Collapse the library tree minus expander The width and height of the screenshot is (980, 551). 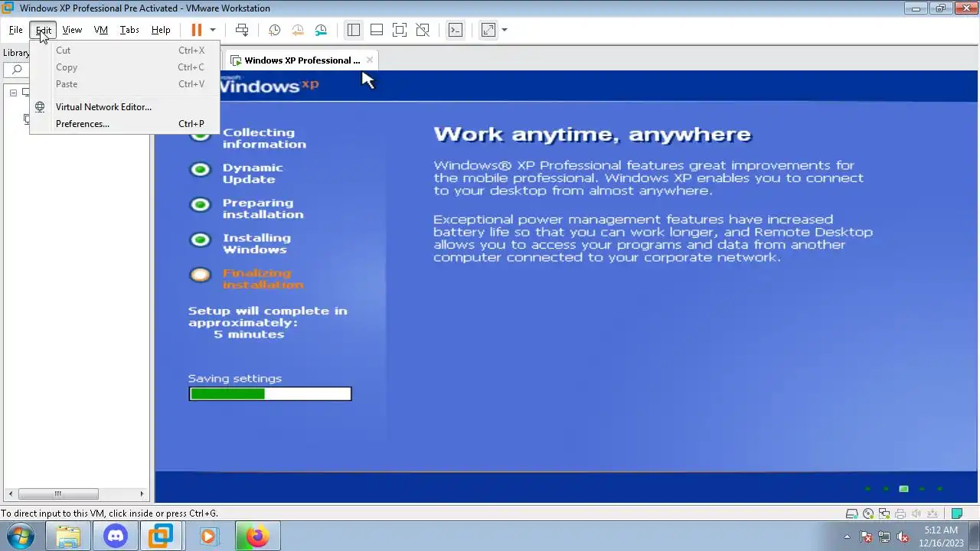[x=13, y=93]
